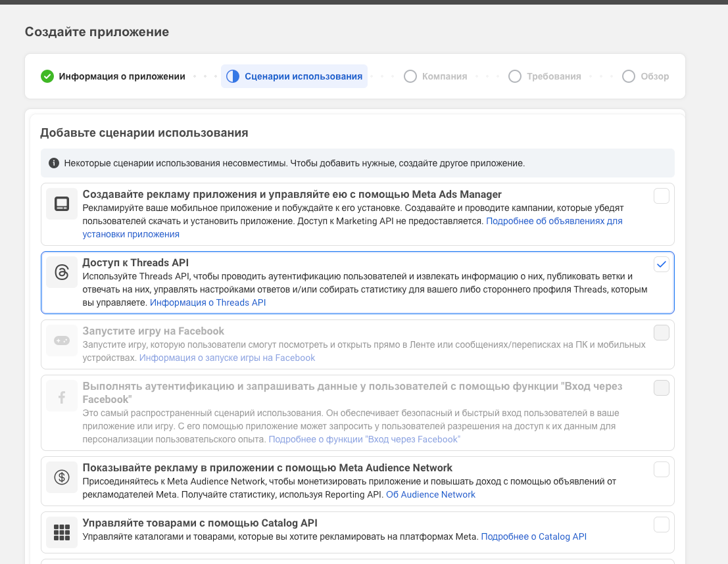
Task: Click the empty circle icon next to Обзор
Action: point(629,76)
